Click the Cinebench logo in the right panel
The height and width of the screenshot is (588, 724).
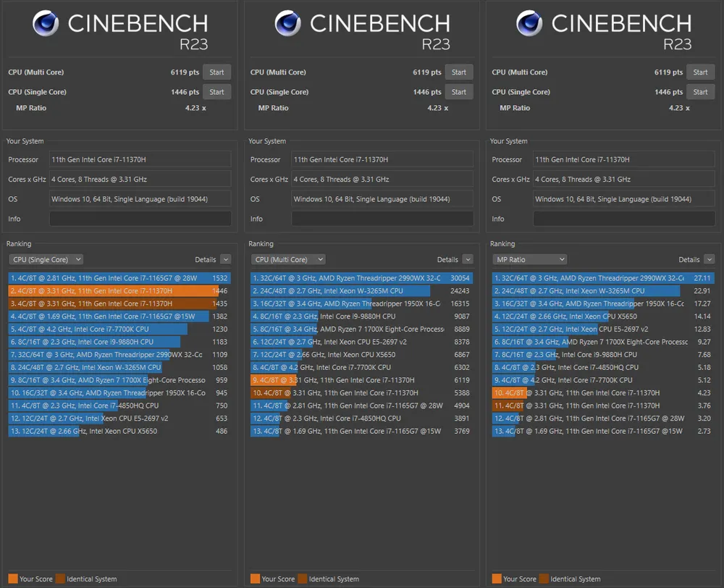[x=529, y=24]
